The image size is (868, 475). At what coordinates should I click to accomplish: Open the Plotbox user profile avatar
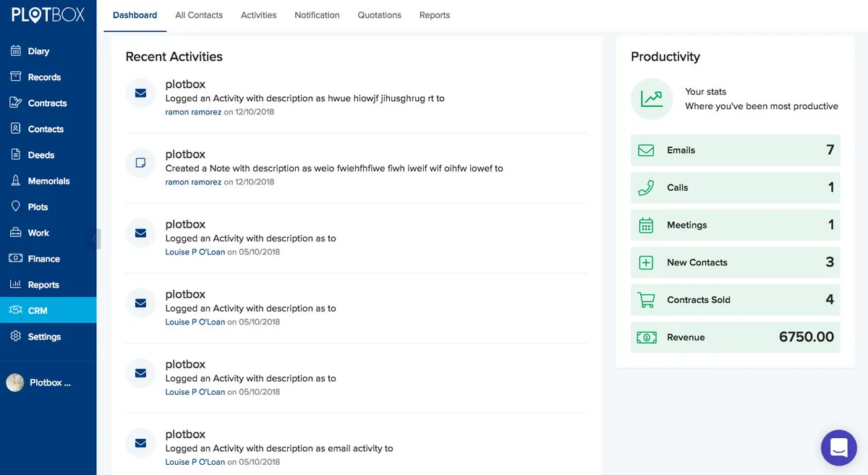15,383
